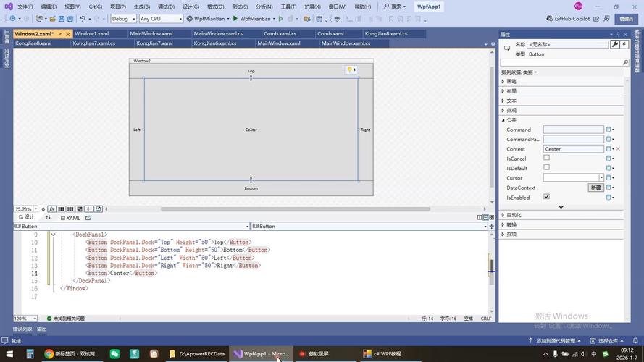Expand the Appearance (外观) property category
This screenshot has width=644, height=362.
(x=503, y=110)
